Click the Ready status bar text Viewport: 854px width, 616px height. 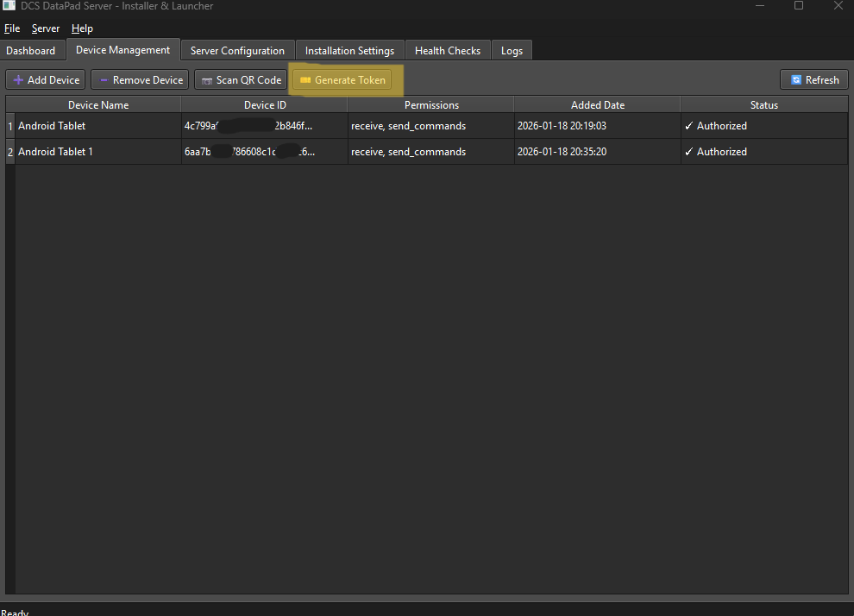point(15,613)
